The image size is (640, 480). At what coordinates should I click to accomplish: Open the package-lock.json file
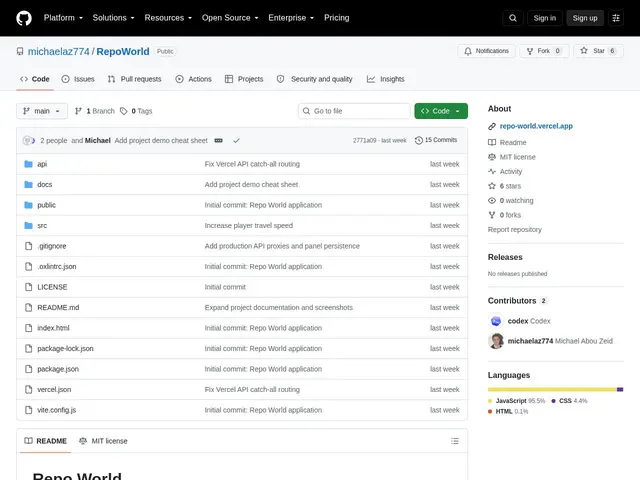[x=65, y=349]
